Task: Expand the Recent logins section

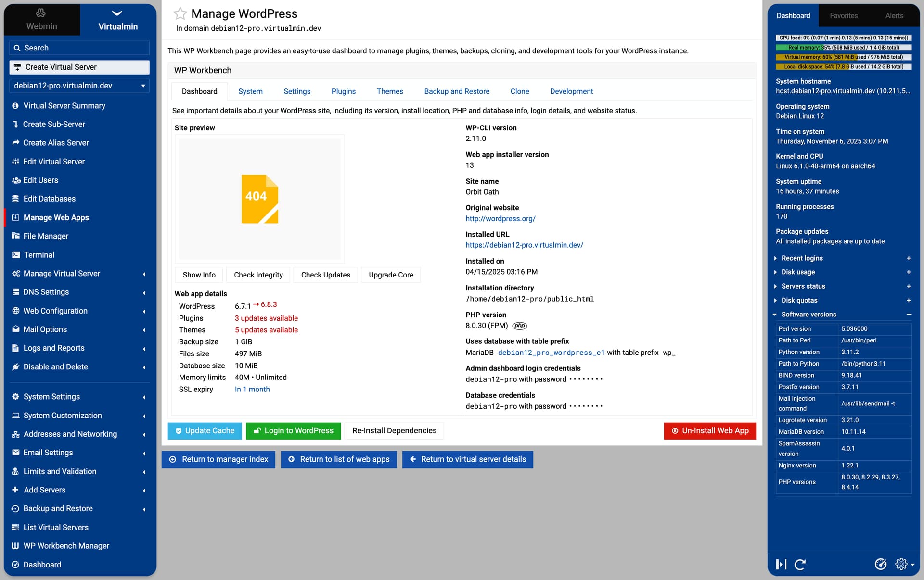Action: pos(802,258)
